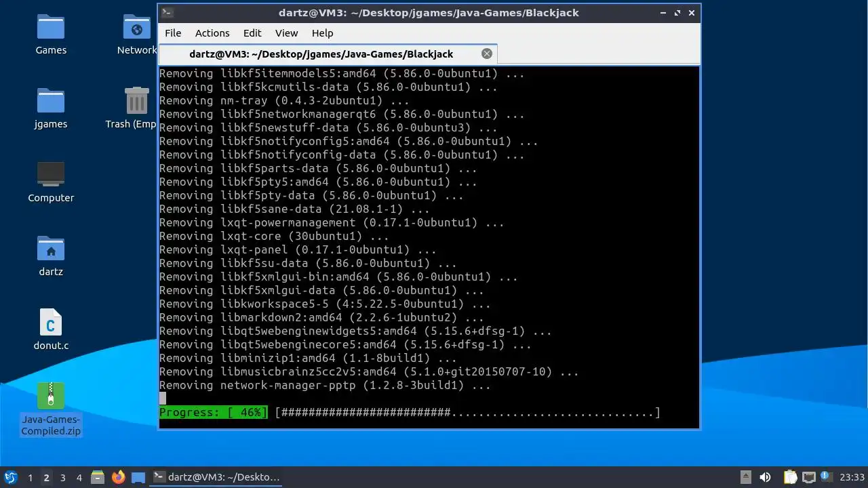Click the line 'Removing libkf5parts-data'
868x488 pixels.
318,168
